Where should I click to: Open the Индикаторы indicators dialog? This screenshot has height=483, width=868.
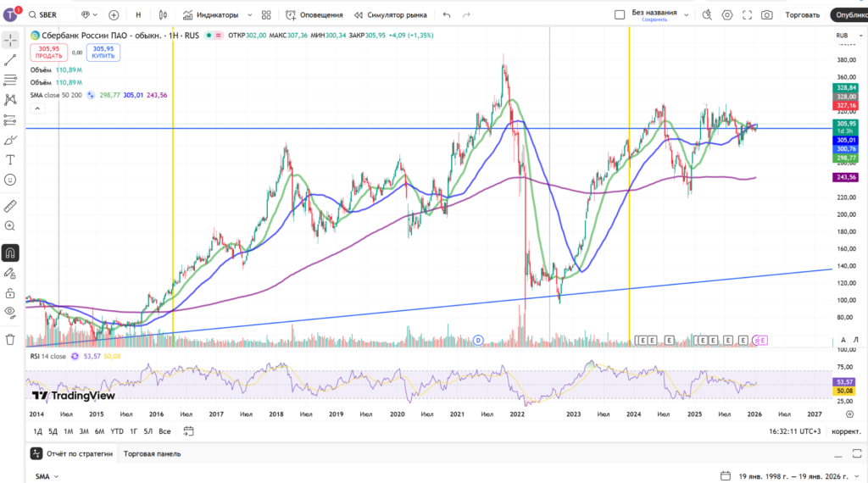211,15
